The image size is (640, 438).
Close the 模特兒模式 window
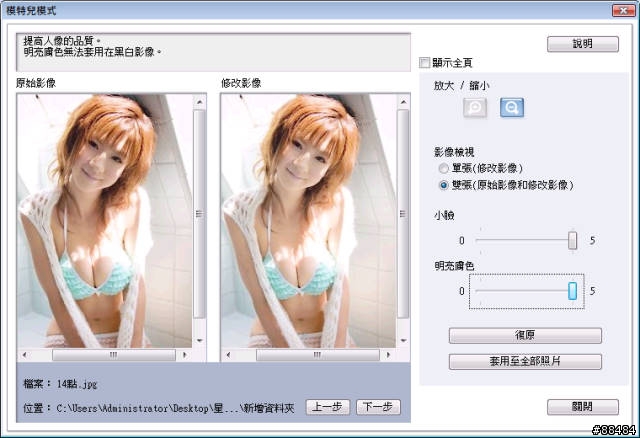(623, 11)
